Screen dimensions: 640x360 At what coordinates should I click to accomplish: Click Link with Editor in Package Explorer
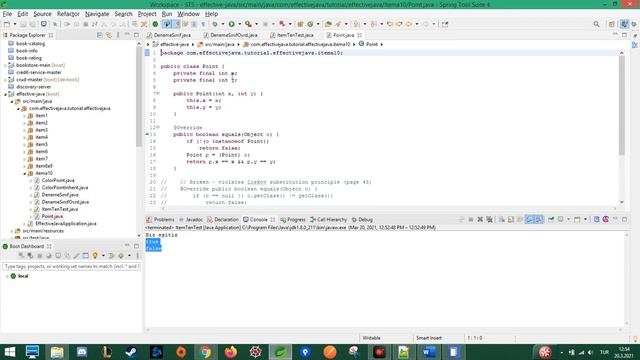coord(109,35)
